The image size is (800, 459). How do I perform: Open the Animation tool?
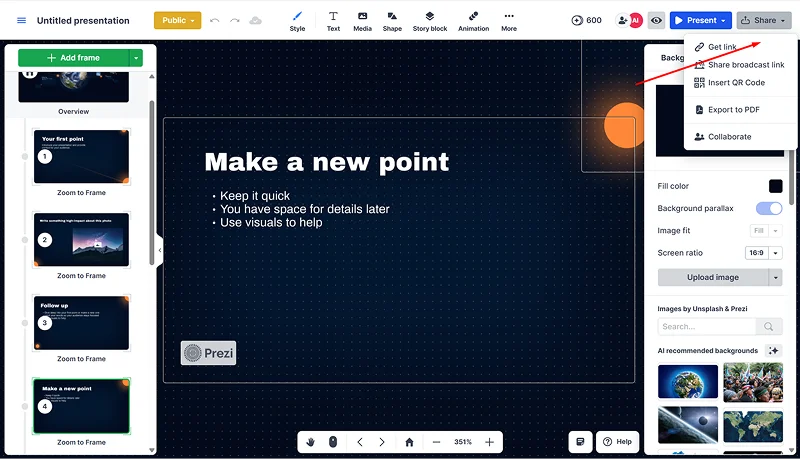point(473,20)
